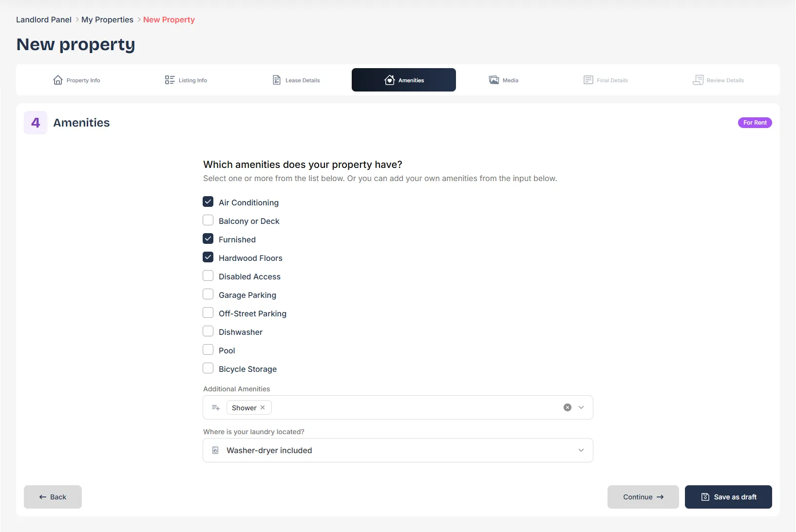Remove the Shower tag with its x icon

point(263,407)
